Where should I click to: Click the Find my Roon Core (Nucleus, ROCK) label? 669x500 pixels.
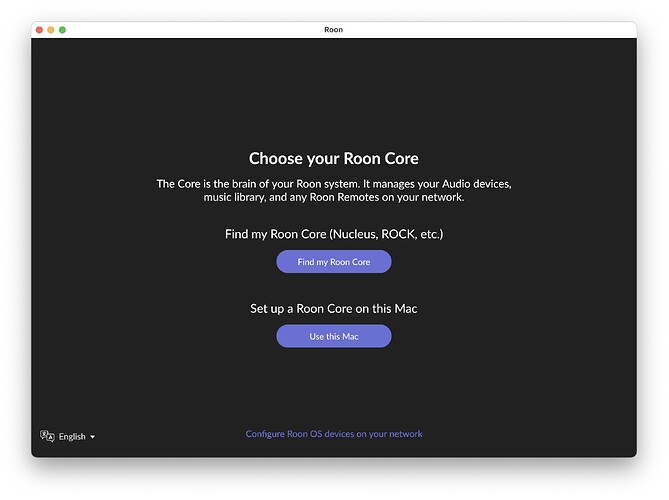coord(333,234)
